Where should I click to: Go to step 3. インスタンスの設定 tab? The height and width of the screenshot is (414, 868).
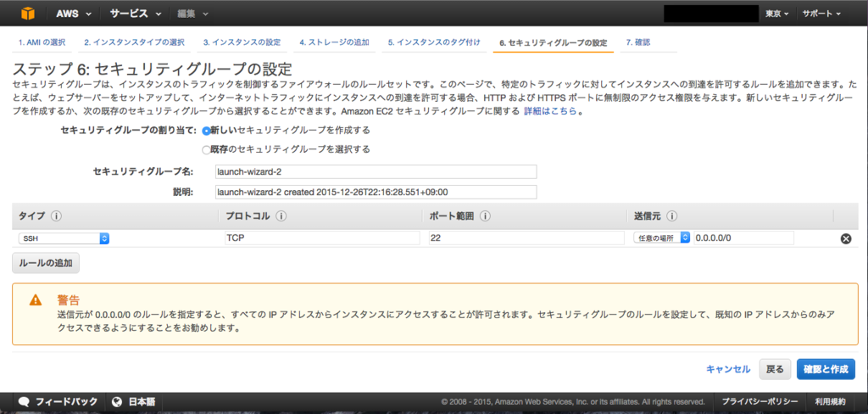242,42
